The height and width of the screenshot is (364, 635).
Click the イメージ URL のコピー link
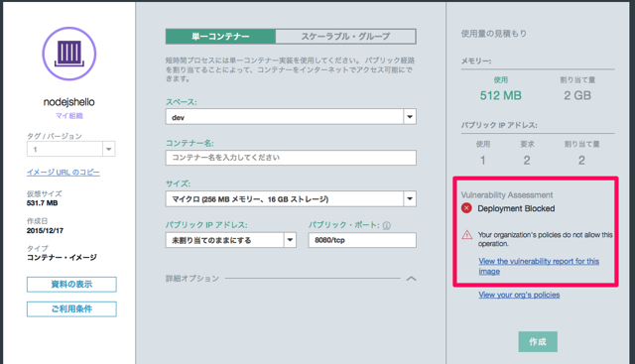click(63, 172)
